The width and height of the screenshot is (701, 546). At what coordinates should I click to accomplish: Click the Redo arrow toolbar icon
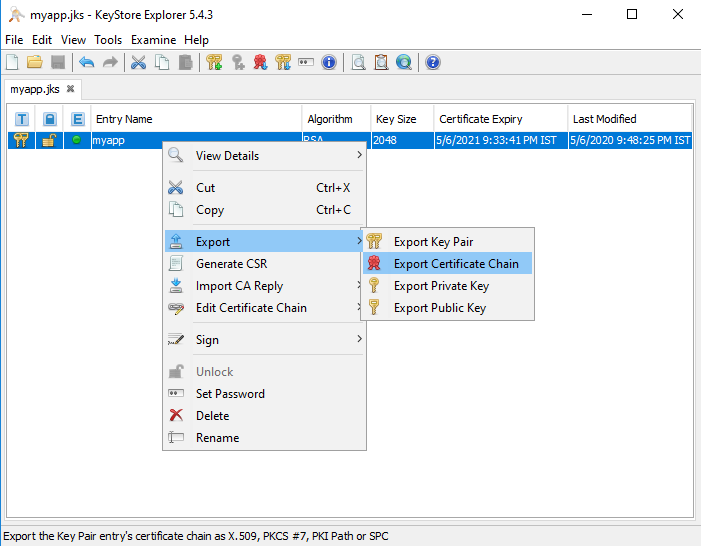pos(110,62)
